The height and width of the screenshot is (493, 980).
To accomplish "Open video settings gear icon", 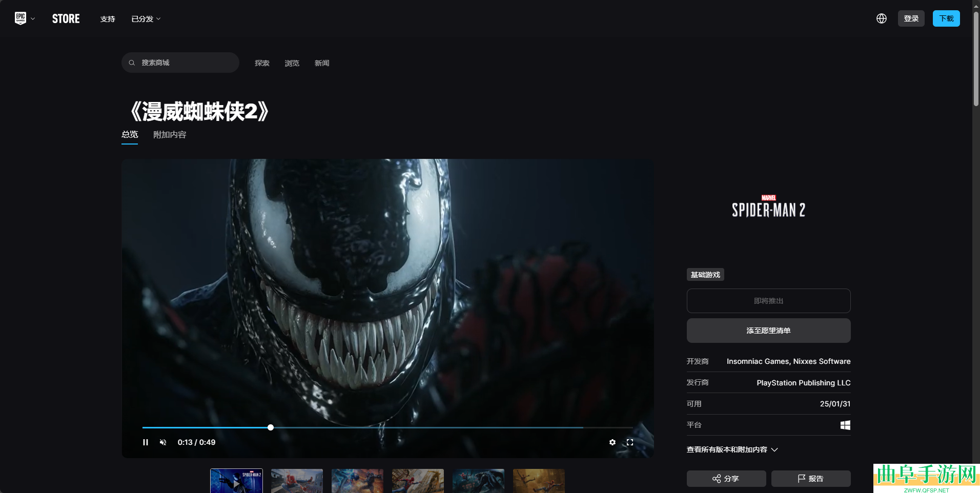I will [x=612, y=442].
